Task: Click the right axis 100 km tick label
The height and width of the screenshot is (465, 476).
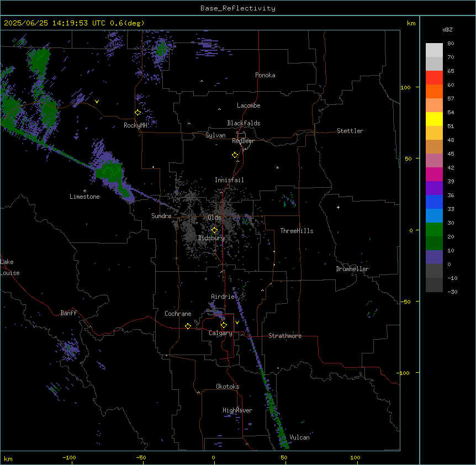Action: pos(405,87)
